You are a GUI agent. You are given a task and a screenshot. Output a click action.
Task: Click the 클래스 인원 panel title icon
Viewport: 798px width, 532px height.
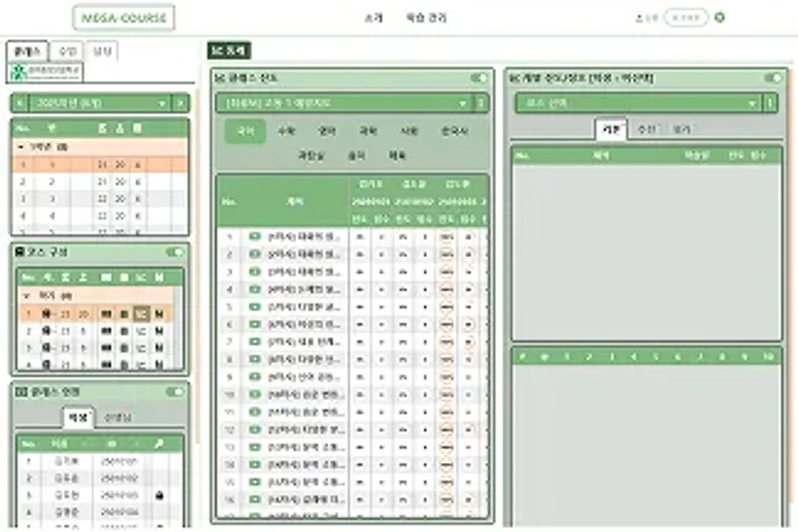point(21,392)
